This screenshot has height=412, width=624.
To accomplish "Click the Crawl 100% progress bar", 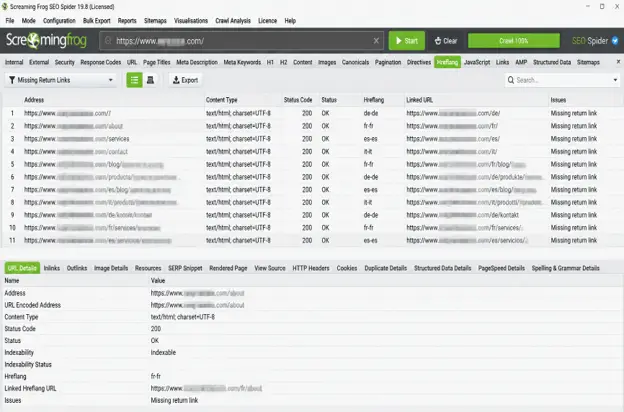I will (x=513, y=41).
